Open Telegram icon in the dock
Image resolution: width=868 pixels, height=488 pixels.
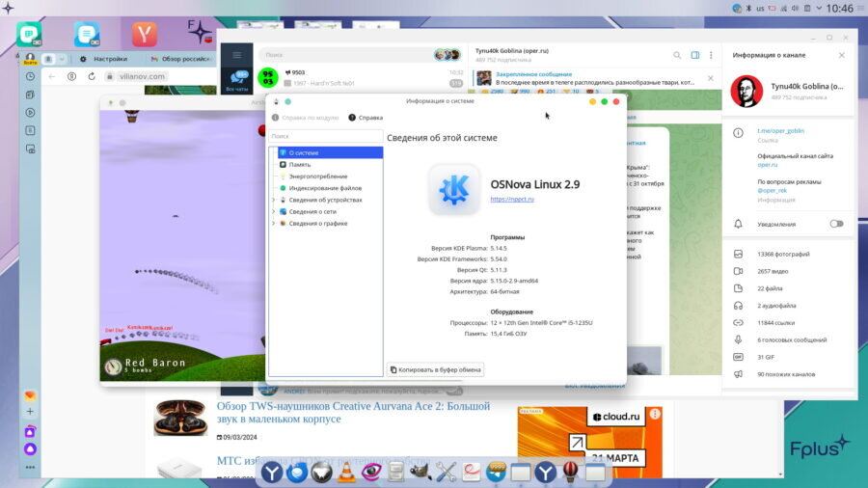496,472
